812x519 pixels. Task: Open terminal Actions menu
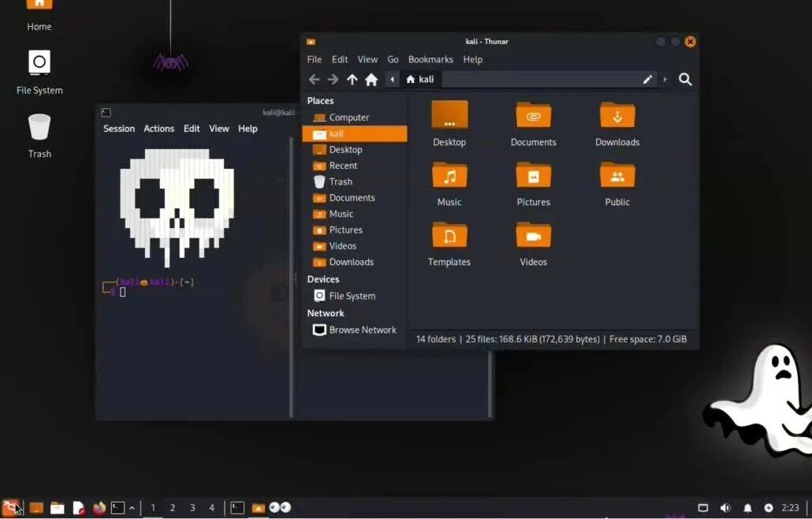pos(158,129)
